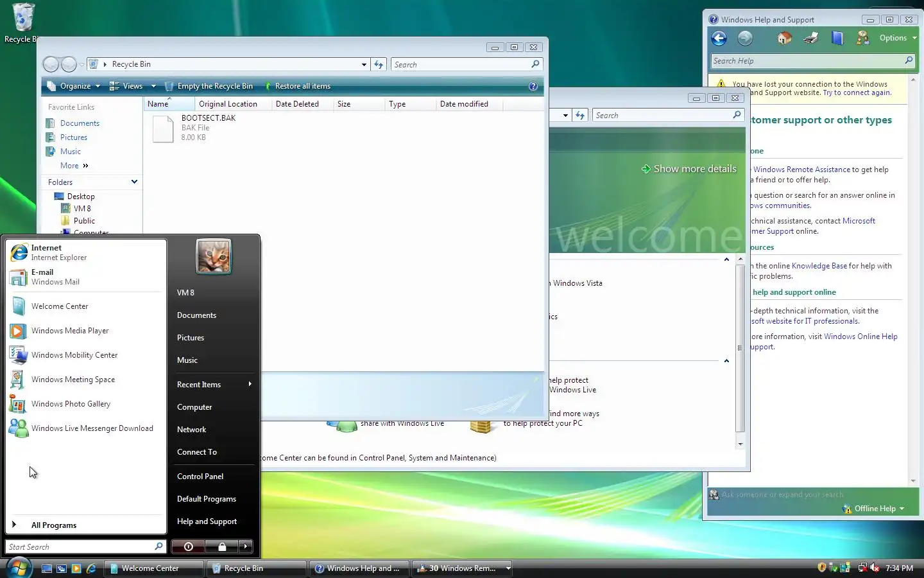This screenshot has height=578, width=924.
Task: Open Knowledge Base link
Action: [819, 266]
